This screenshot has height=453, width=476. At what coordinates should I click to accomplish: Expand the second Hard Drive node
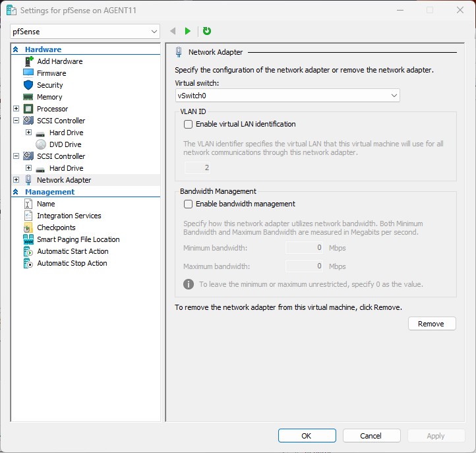point(28,167)
